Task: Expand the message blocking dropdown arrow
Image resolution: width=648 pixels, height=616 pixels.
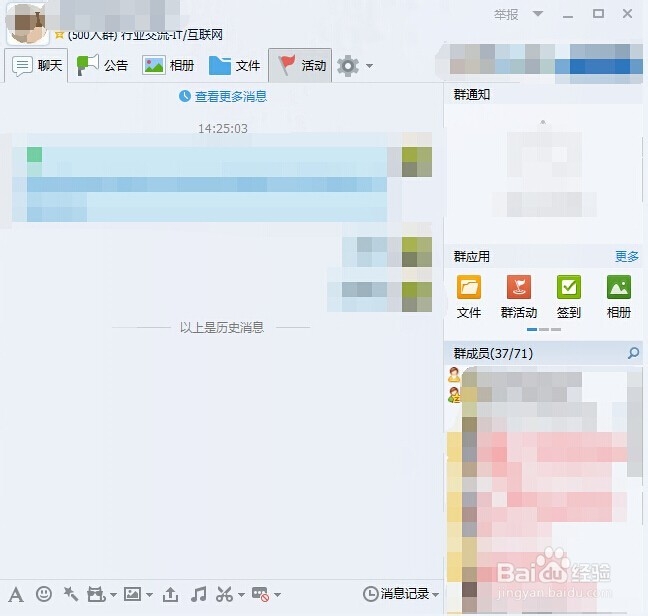Action: click(x=277, y=595)
